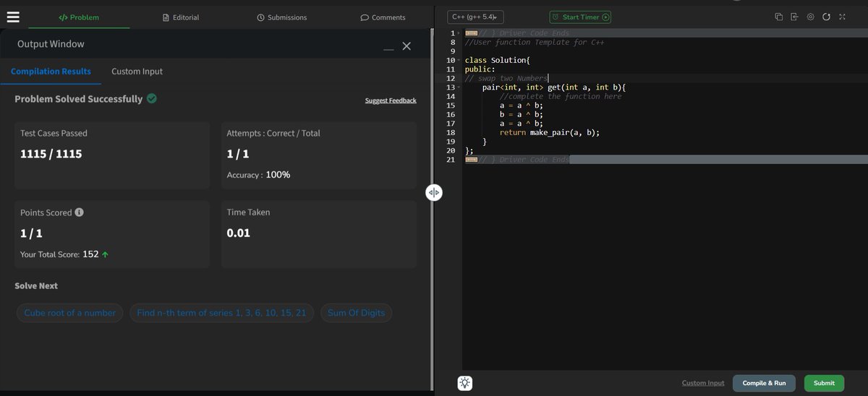This screenshot has height=396, width=868.
Task: Open the Comments tab
Action: (383, 17)
